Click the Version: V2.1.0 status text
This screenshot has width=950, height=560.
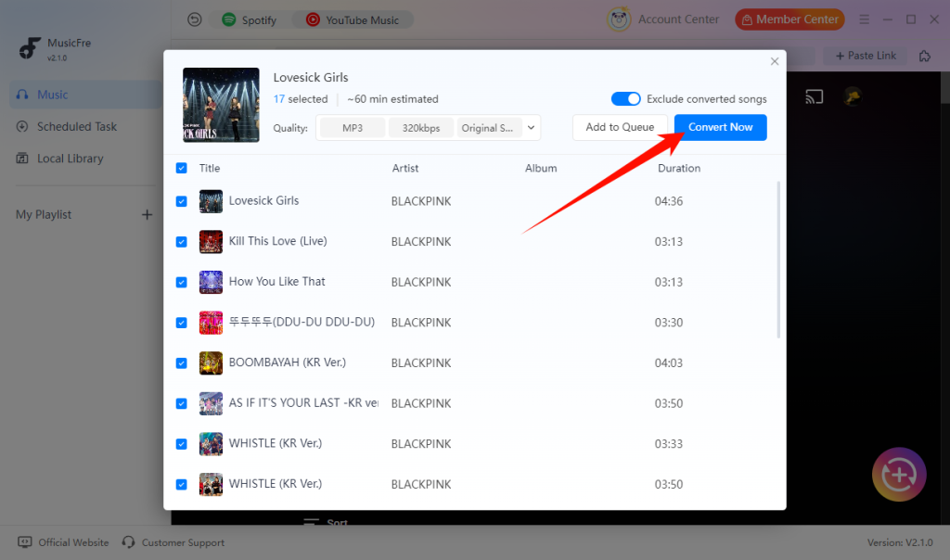[900, 542]
